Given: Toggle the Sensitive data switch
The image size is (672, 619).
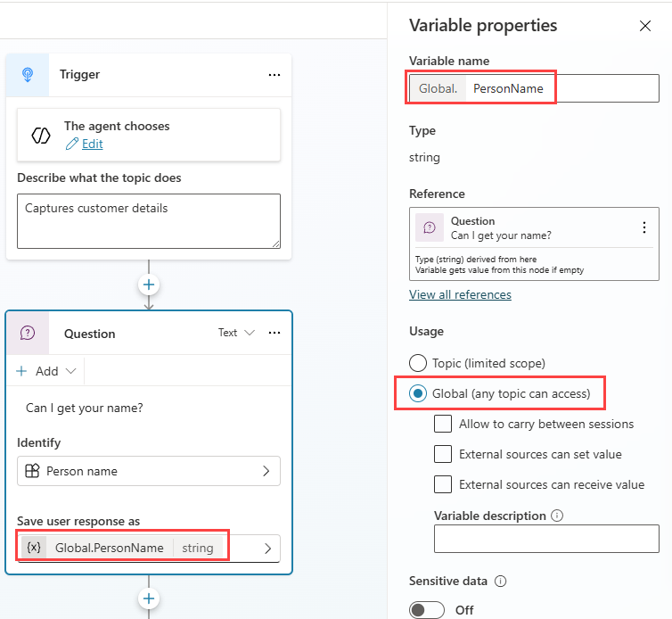Looking at the screenshot, I should tap(426, 609).
